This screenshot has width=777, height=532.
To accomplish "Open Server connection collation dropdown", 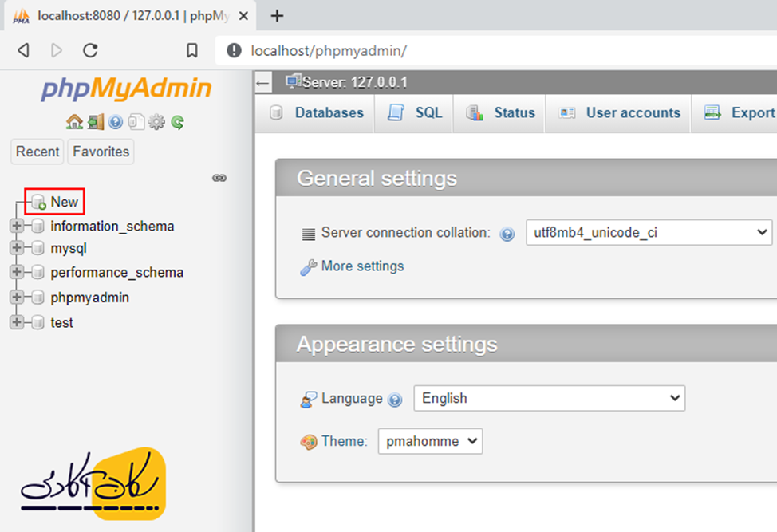I will [x=649, y=232].
